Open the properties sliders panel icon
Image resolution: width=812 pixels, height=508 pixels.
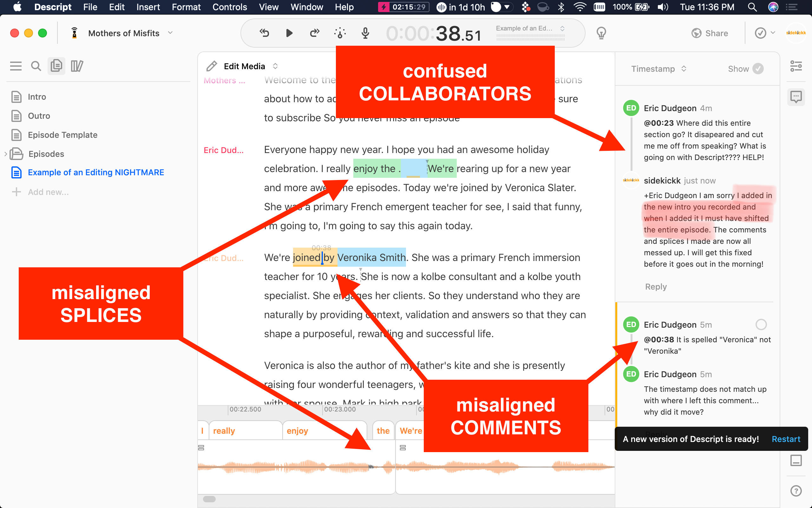(796, 66)
